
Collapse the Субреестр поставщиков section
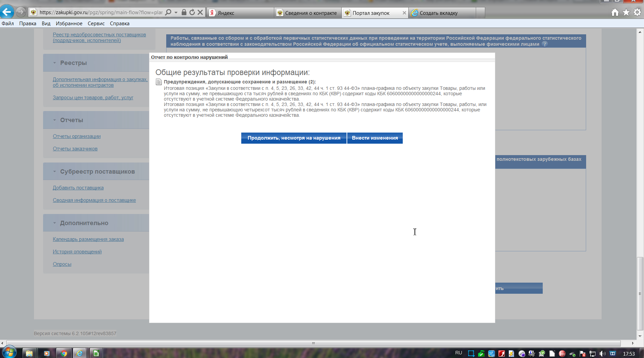[55, 172]
